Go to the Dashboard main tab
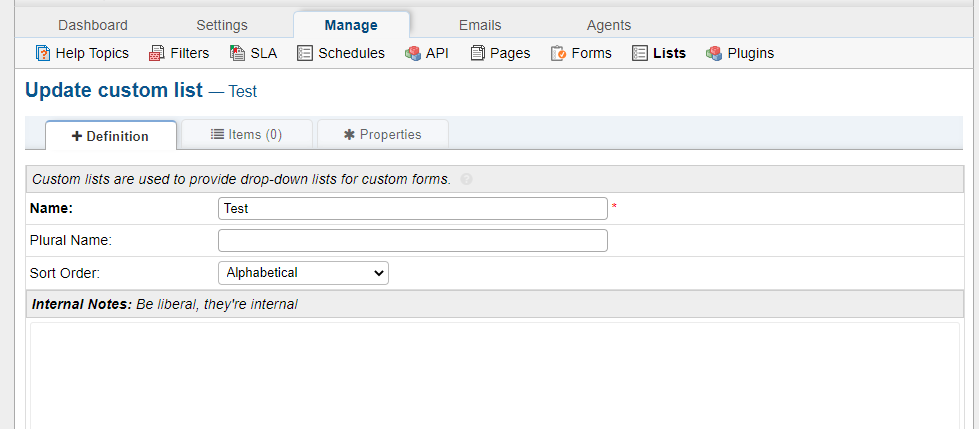Image resolution: width=979 pixels, height=429 pixels. pyautogui.click(x=93, y=25)
